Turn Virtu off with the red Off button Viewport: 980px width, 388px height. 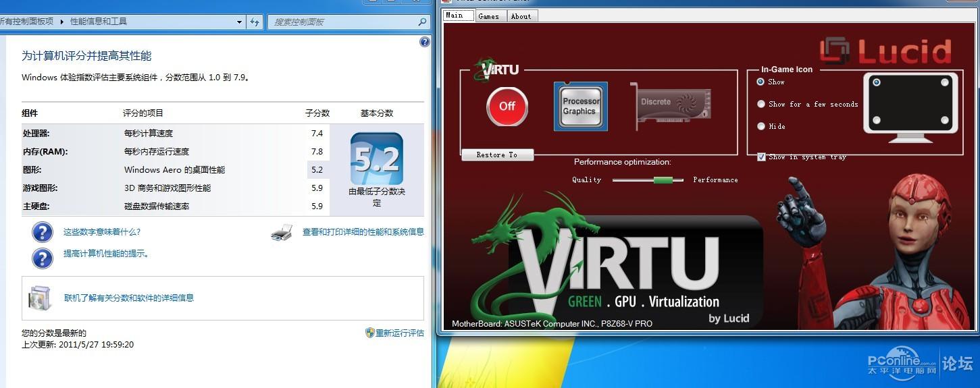[507, 107]
